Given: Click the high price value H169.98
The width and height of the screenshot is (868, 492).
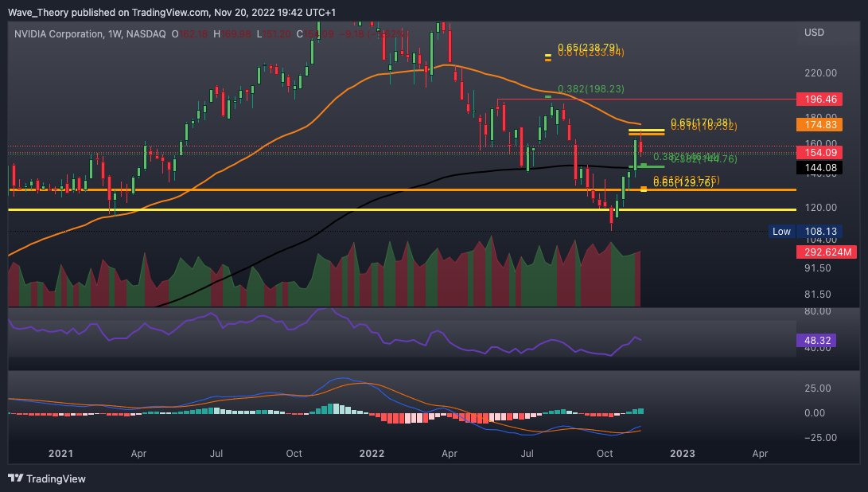Looking at the screenshot, I should (232, 33).
